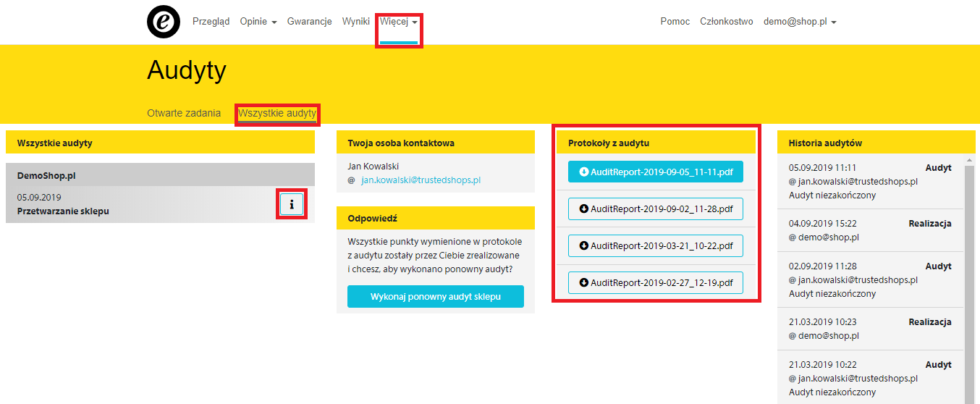Screen dimensions: 980x404
Task: Click the Odpowiedź panel header
Action: coord(436,218)
